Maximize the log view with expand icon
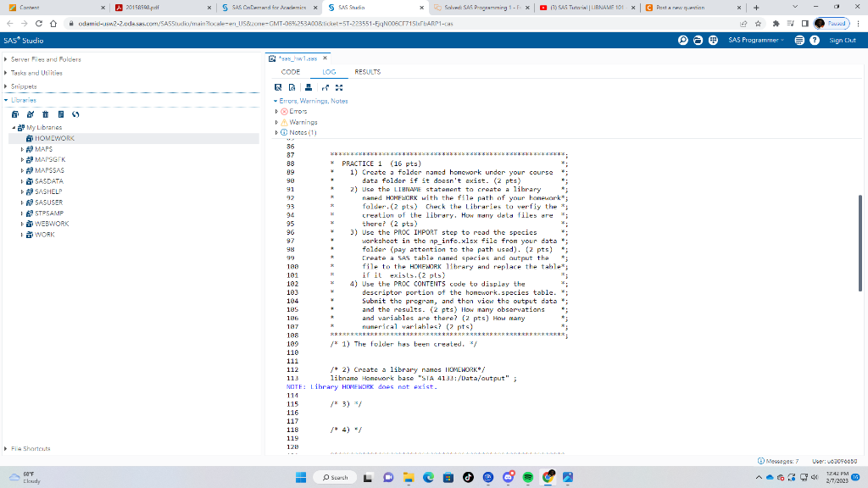 pos(340,87)
